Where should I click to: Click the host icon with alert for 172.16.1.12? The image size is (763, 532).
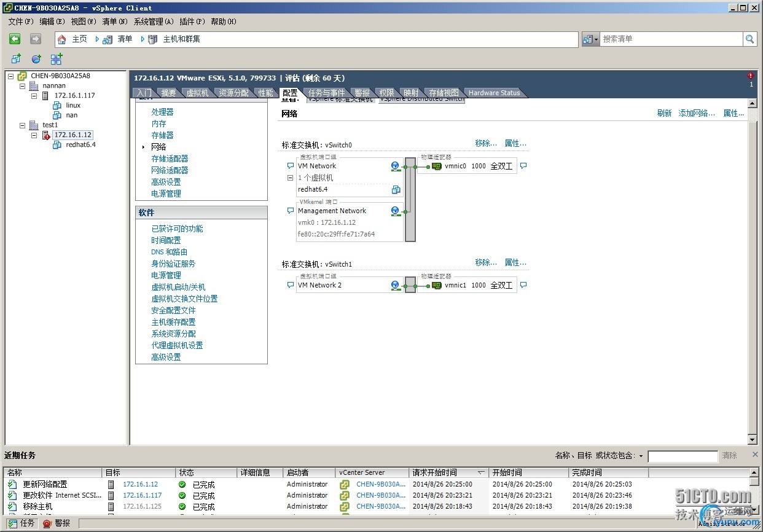coord(46,135)
